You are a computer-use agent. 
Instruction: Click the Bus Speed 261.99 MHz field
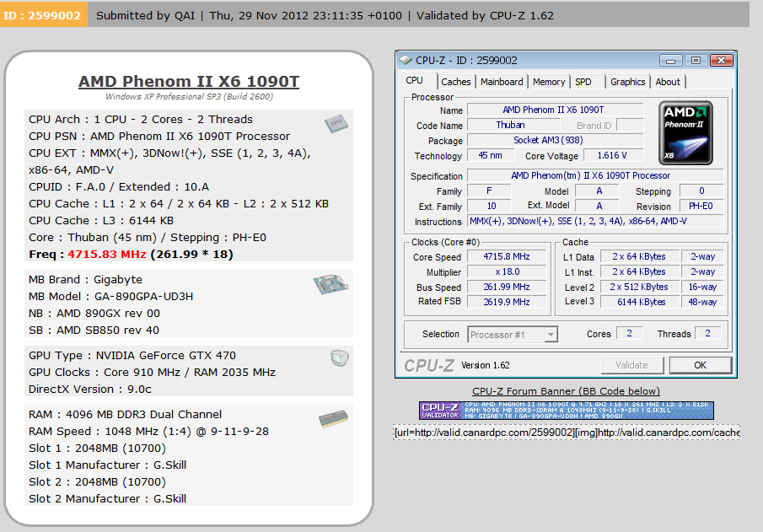pyautogui.click(x=507, y=287)
